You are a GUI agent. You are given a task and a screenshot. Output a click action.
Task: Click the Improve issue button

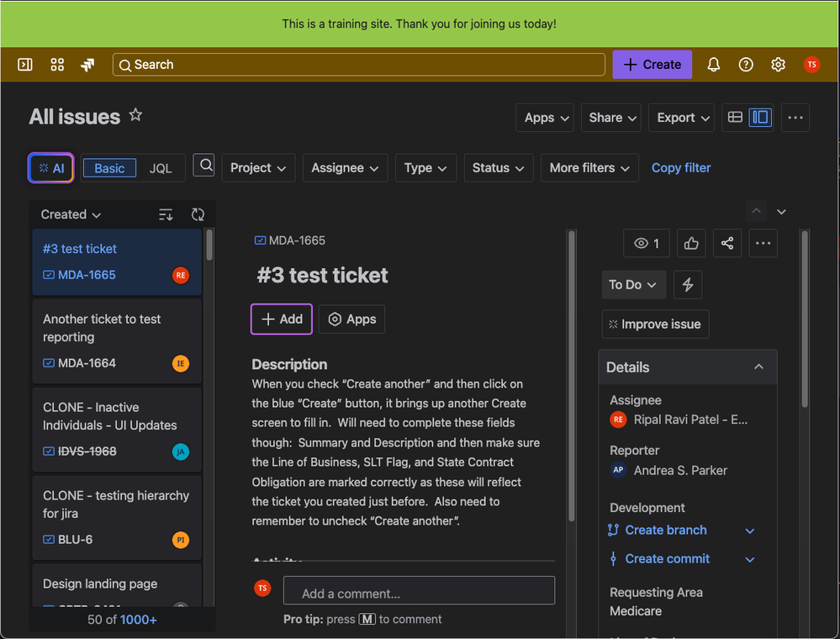pyautogui.click(x=655, y=324)
